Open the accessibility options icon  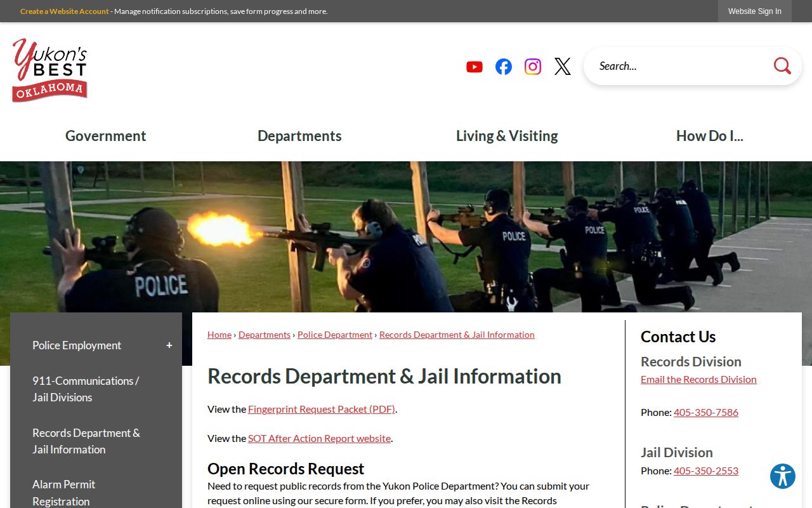[783, 476]
